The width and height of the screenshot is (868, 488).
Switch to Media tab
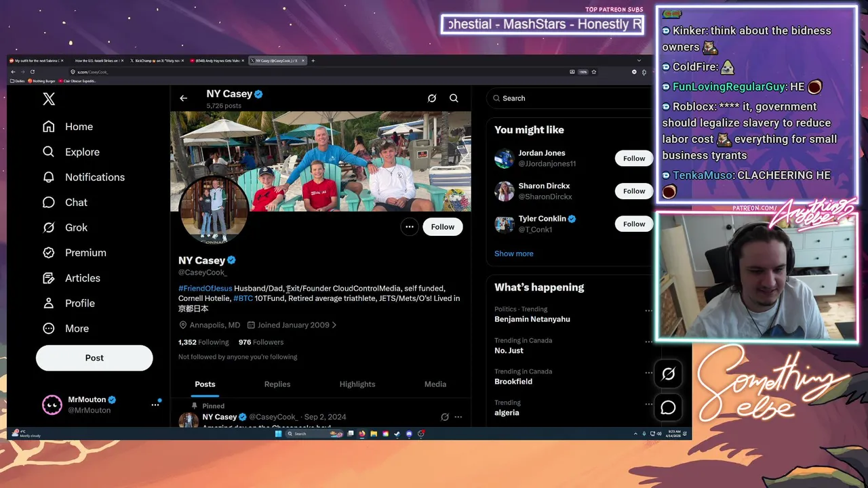click(x=435, y=384)
